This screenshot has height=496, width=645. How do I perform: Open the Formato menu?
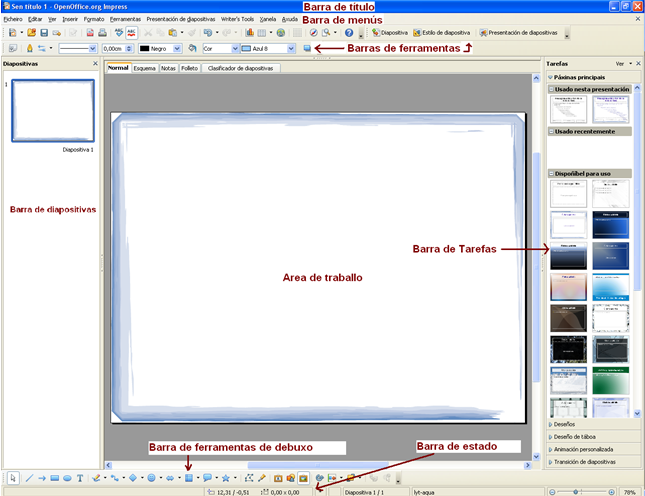click(x=94, y=19)
